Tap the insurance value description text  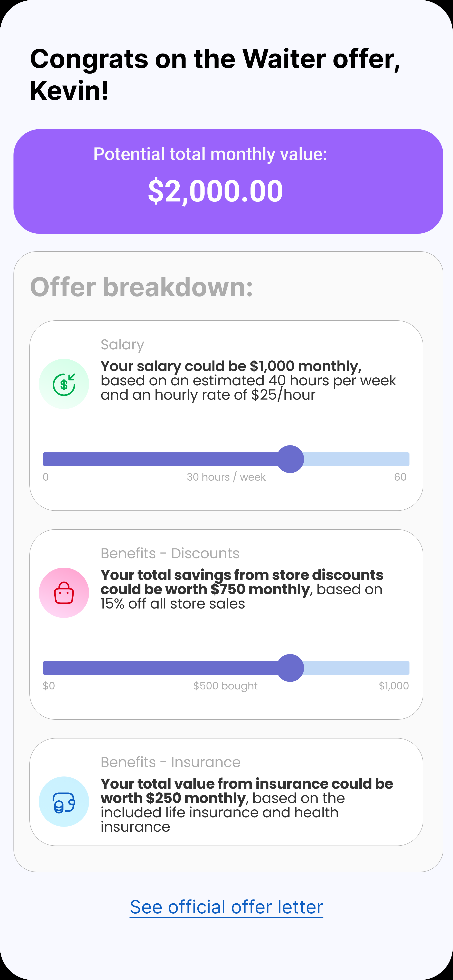[x=246, y=805]
